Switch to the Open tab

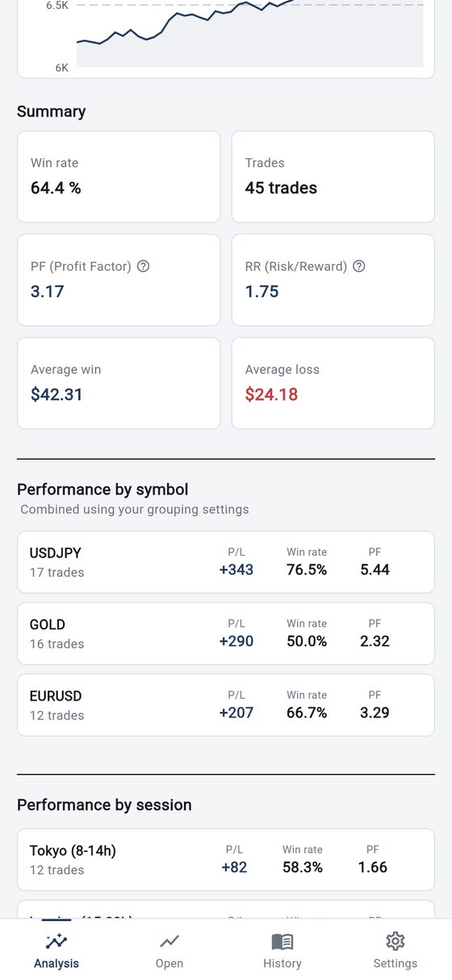169,950
